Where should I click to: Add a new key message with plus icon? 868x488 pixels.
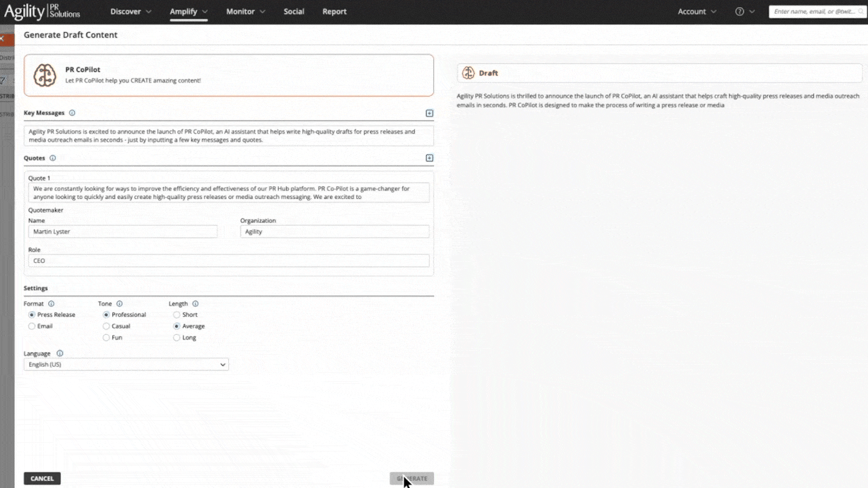click(x=429, y=113)
